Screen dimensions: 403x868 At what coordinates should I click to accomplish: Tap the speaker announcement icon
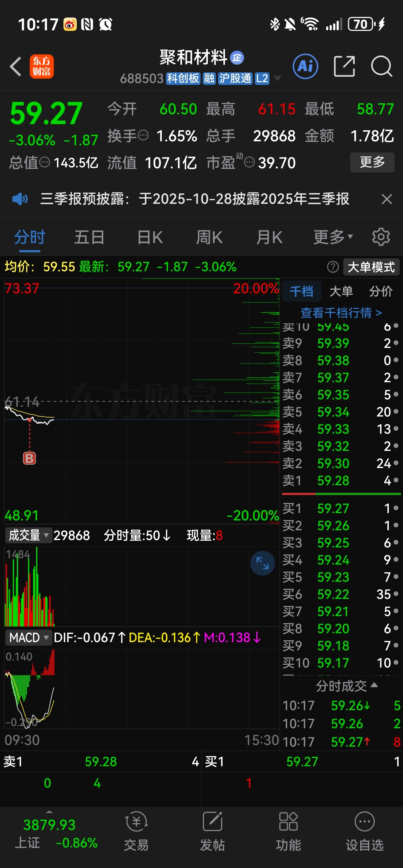[20, 199]
